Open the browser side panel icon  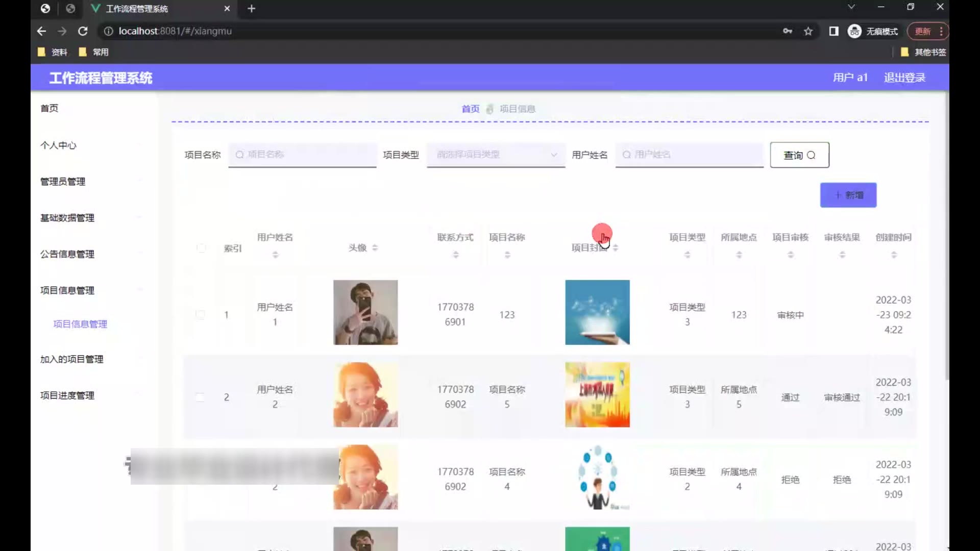coord(834,31)
